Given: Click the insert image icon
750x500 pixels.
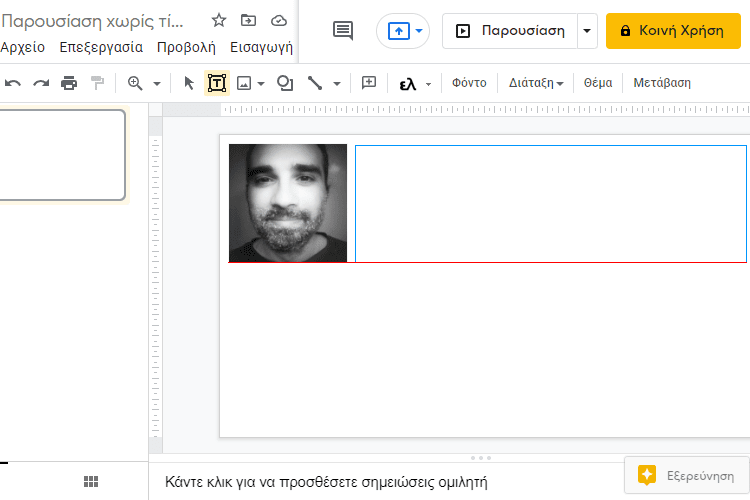Looking at the screenshot, I should click(244, 83).
